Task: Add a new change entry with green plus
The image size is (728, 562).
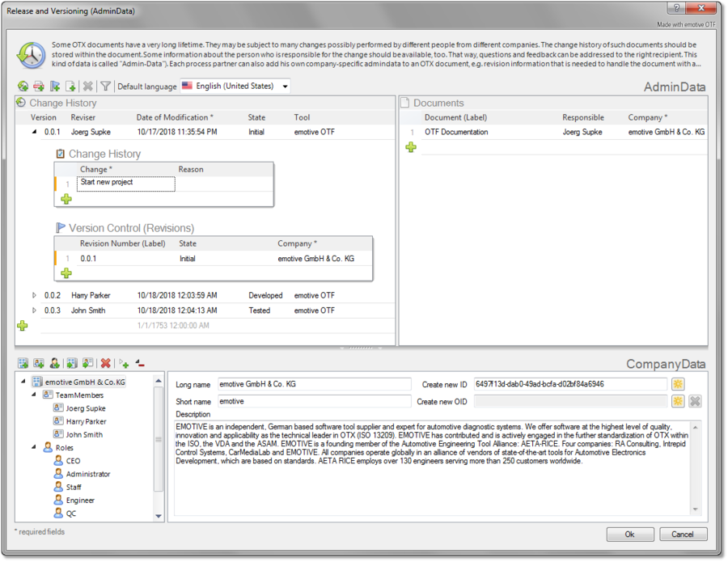Action: (66, 199)
